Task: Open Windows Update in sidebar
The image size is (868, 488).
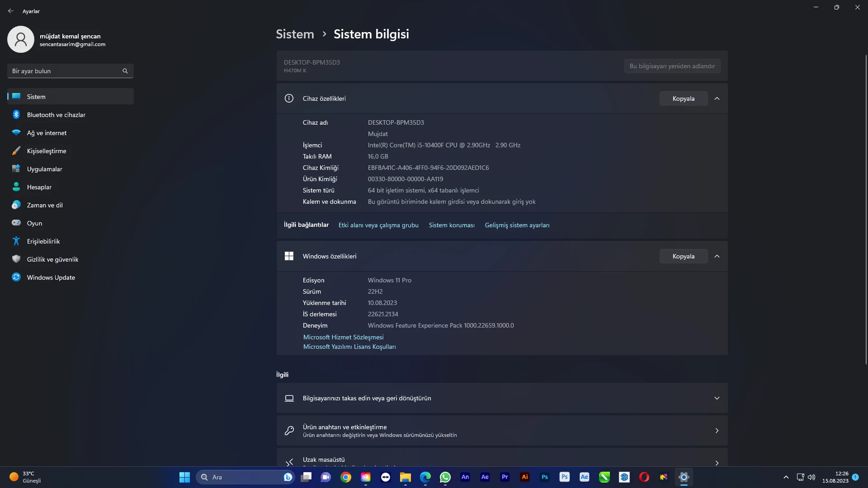Action: click(x=51, y=277)
